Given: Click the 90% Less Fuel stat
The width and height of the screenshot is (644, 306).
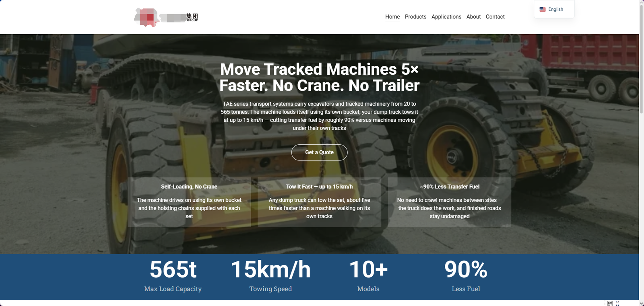Looking at the screenshot, I should (466, 276).
